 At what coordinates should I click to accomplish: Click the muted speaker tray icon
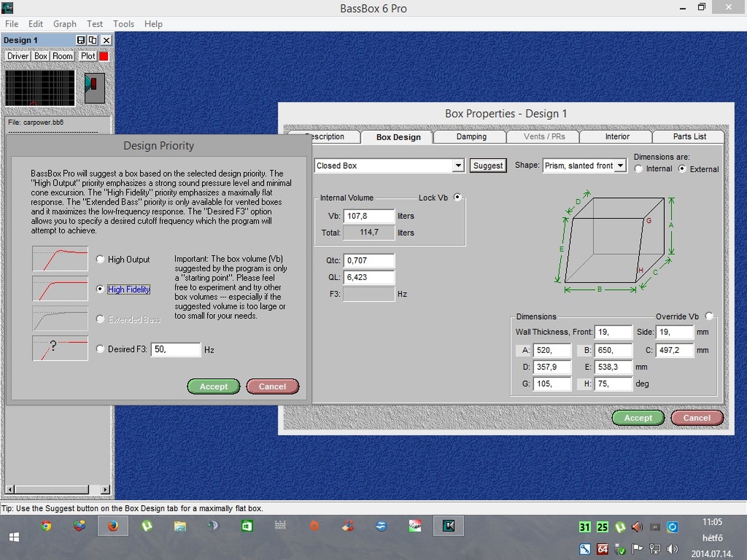tap(637, 527)
